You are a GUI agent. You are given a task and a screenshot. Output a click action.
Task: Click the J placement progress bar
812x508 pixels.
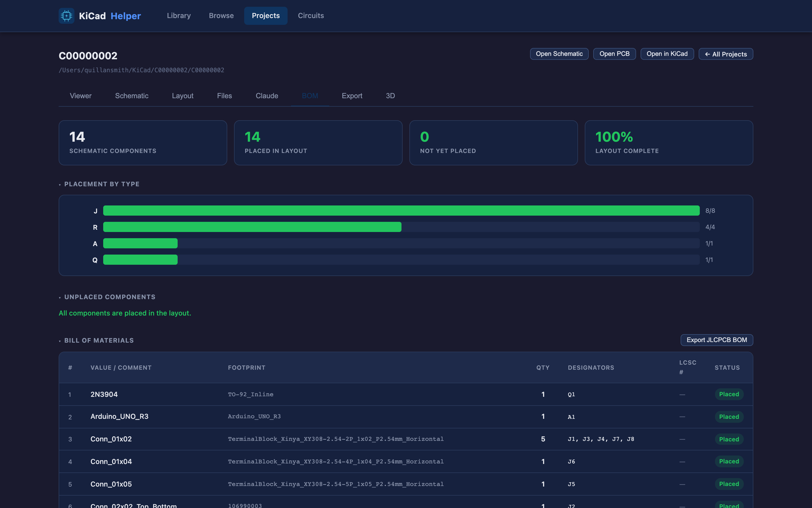pos(401,211)
